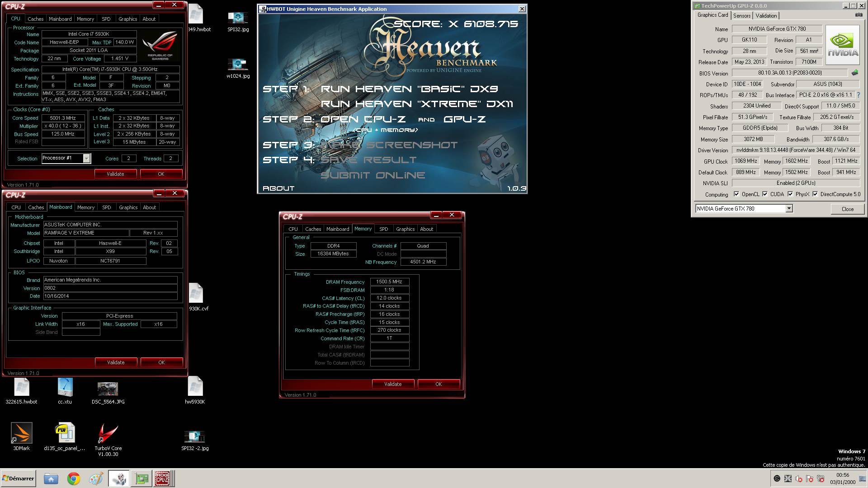
Task: Open Graphics tab in Memory CPU-Z window
Action: click(x=405, y=229)
